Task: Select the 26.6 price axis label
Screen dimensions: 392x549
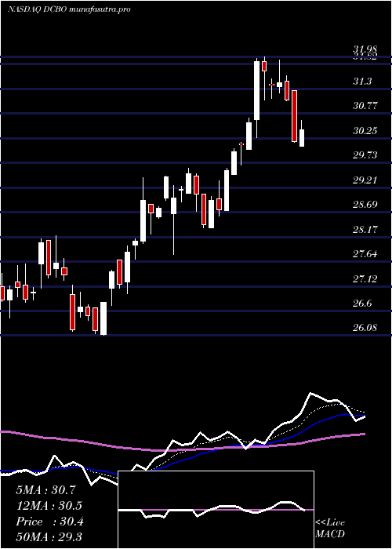Action: point(362,304)
